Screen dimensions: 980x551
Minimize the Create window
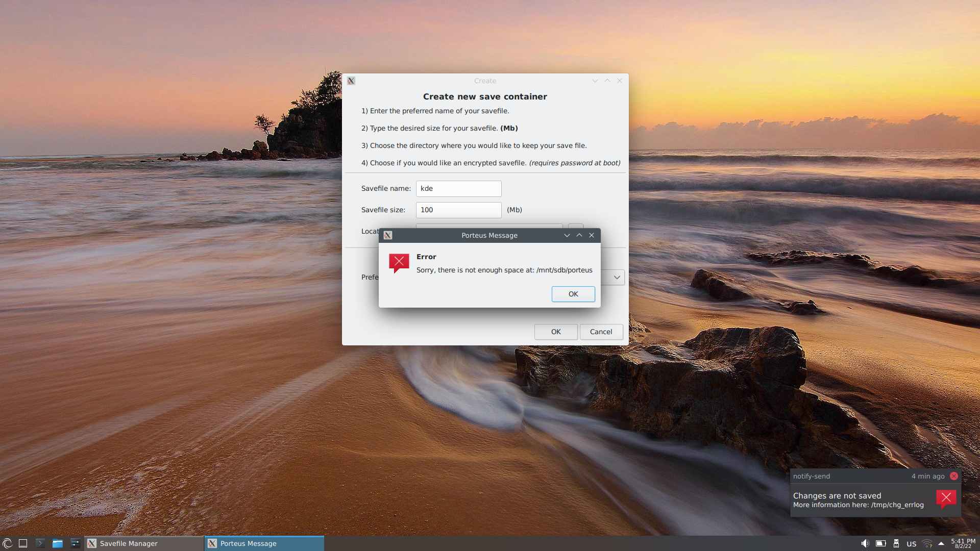tap(595, 81)
